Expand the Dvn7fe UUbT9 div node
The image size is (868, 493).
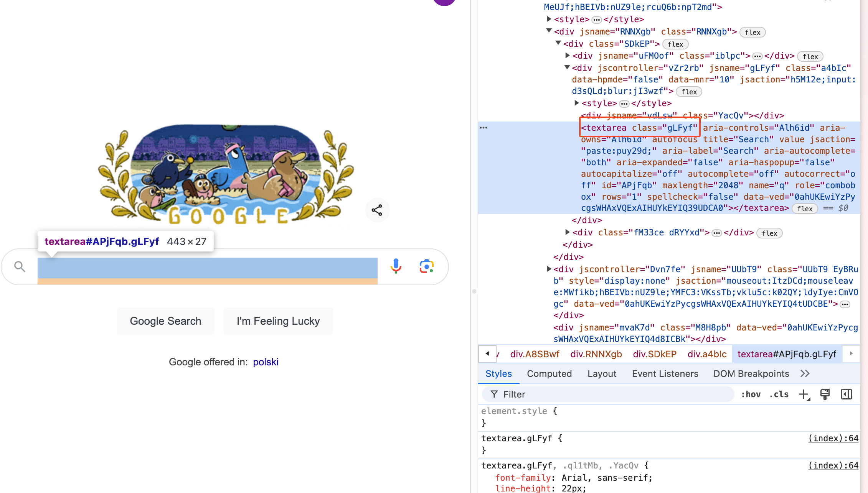(x=549, y=269)
